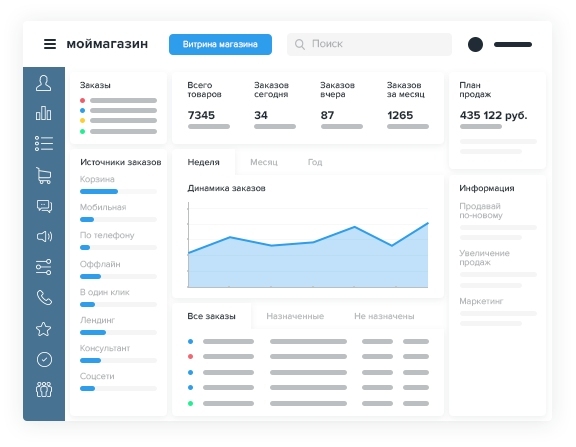The height and width of the screenshot is (447, 576).
Task: Select the list icon in sidebar
Action: click(x=44, y=143)
